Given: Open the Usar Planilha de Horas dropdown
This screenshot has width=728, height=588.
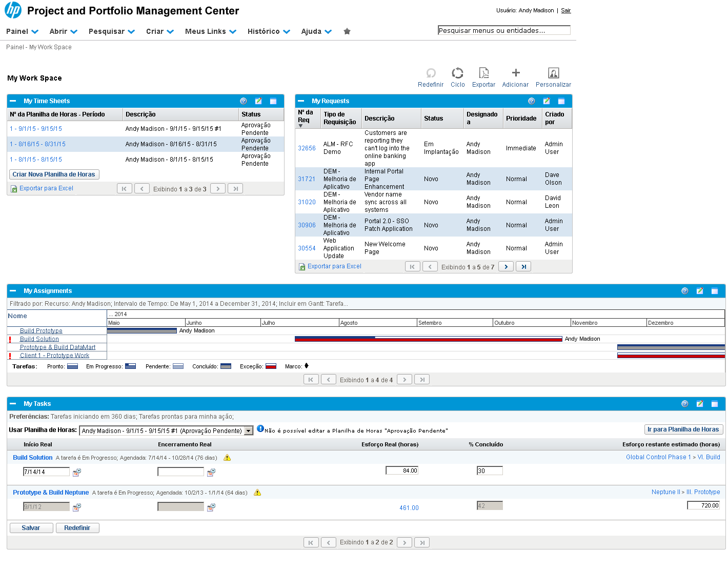Looking at the screenshot, I should click(x=249, y=431).
